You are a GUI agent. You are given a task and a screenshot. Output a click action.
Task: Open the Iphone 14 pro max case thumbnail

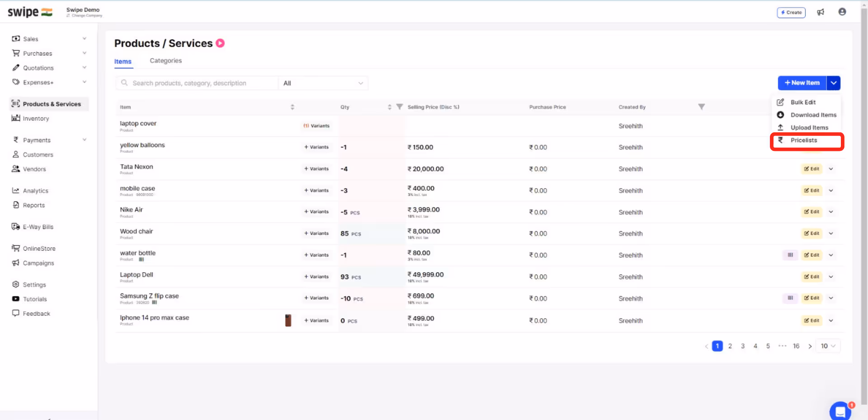[288, 320]
